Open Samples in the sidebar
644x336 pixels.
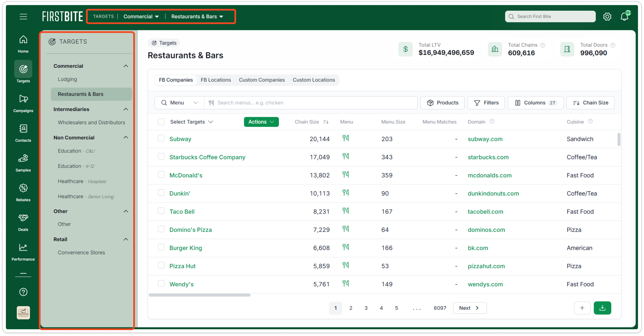click(23, 163)
